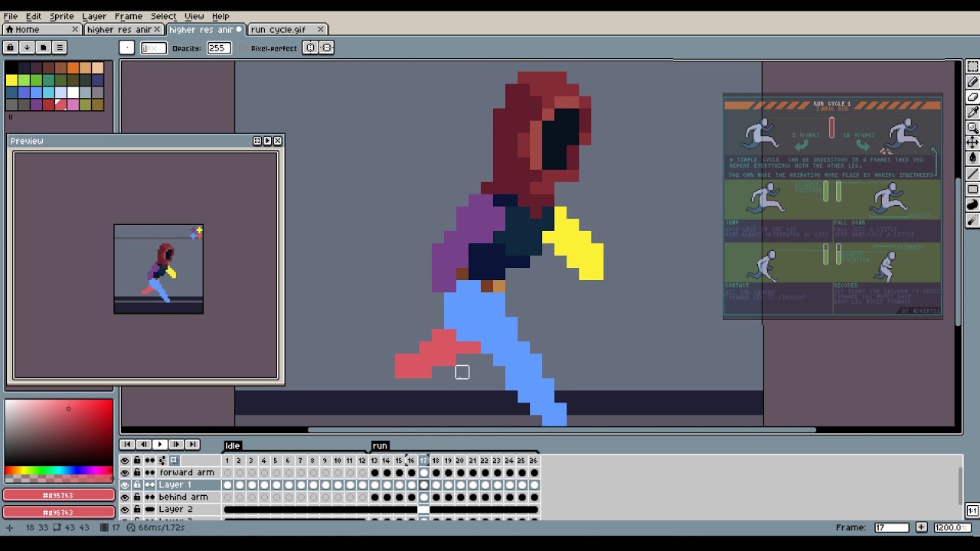The height and width of the screenshot is (551, 980).
Task: Select the Line tool
Action: (972, 174)
